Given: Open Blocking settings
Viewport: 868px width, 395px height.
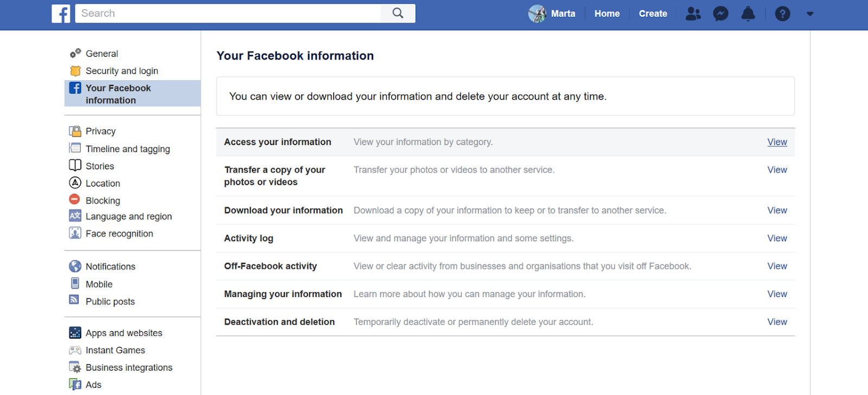Looking at the screenshot, I should coord(103,200).
